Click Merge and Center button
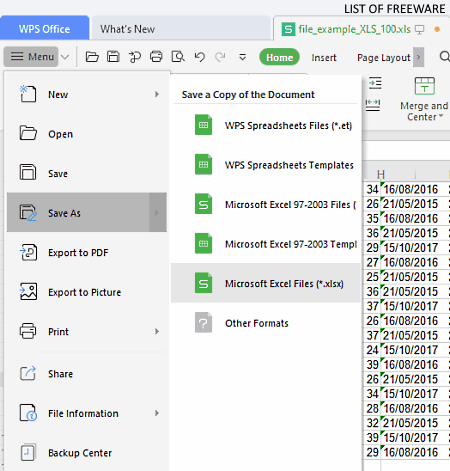Image resolution: width=450 pixels, height=471 pixels. click(x=424, y=99)
